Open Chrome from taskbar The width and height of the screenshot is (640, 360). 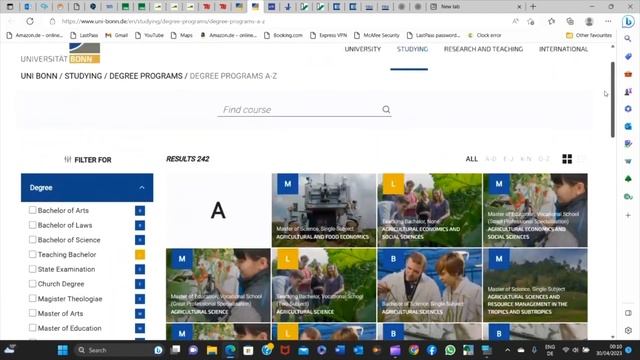(x=414, y=350)
